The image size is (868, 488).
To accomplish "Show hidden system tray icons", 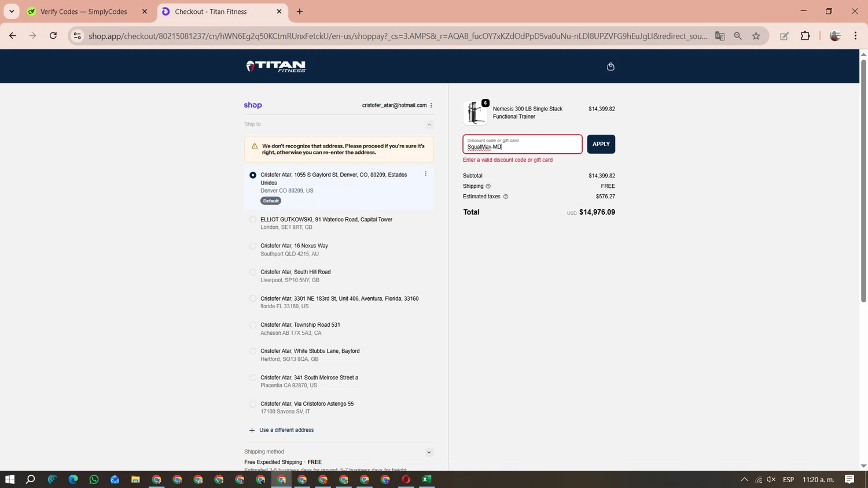I will click(x=744, y=479).
